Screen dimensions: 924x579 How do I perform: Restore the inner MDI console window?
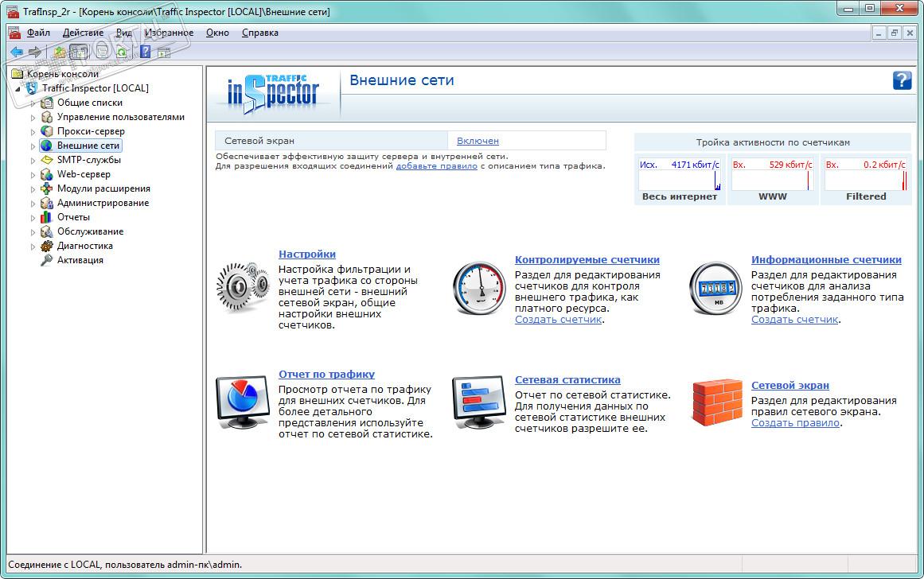pos(894,33)
